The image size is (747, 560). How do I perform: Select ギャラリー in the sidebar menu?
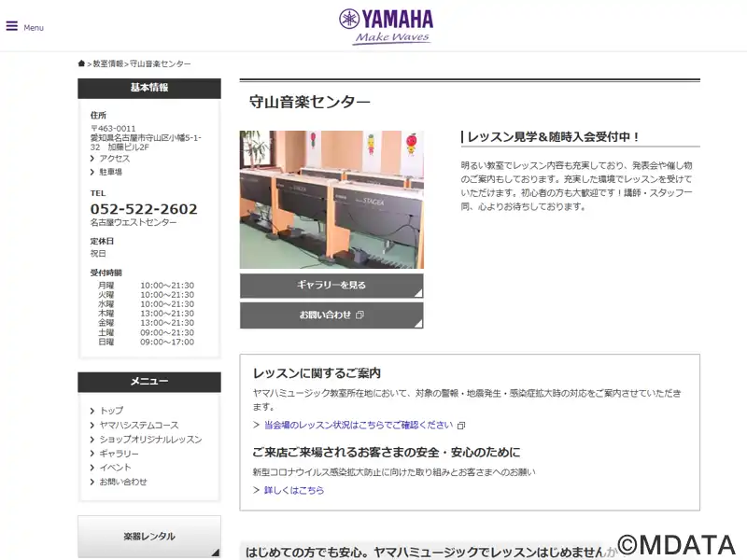pyautogui.click(x=120, y=454)
